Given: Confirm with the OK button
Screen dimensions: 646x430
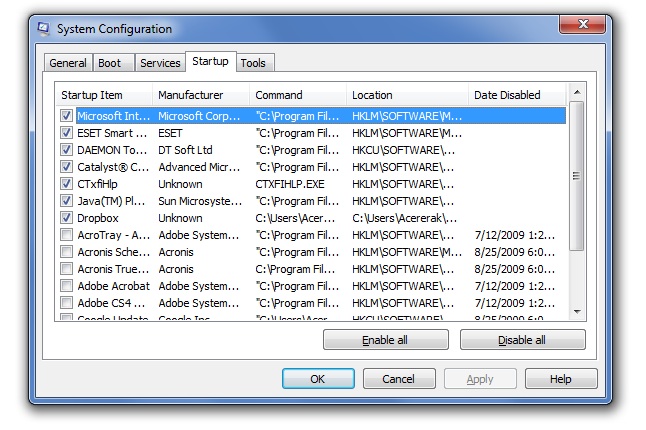Looking at the screenshot, I should (318, 379).
